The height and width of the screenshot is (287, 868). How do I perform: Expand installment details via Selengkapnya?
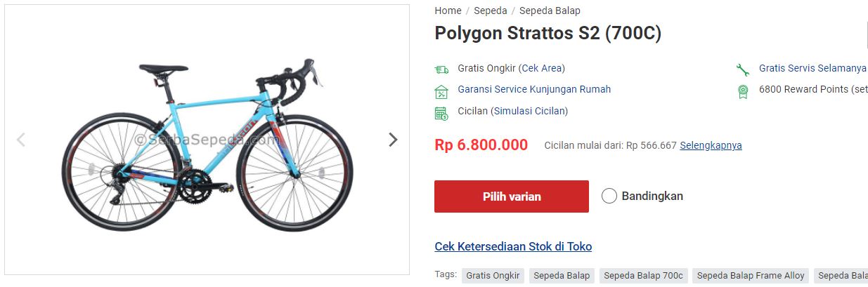tap(711, 145)
